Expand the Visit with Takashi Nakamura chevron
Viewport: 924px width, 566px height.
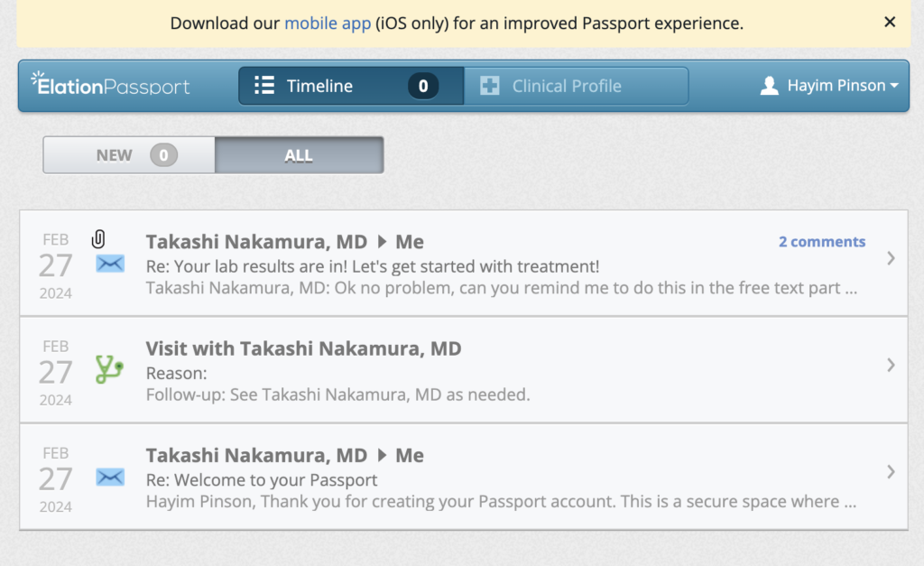click(x=891, y=365)
